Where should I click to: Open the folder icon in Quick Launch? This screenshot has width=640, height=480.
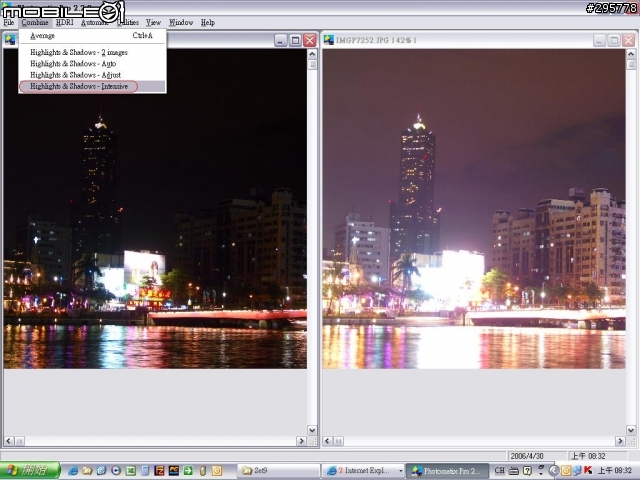87,471
